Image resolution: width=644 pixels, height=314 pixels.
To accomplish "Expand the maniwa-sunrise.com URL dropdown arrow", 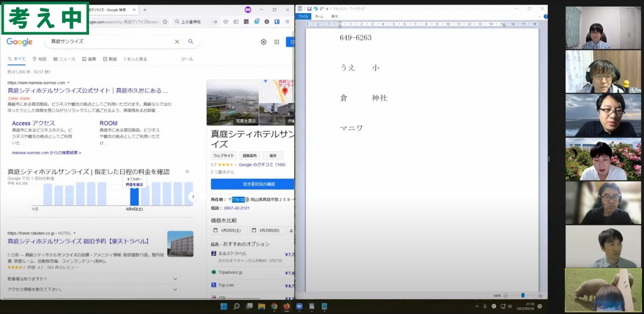I will (x=68, y=83).
